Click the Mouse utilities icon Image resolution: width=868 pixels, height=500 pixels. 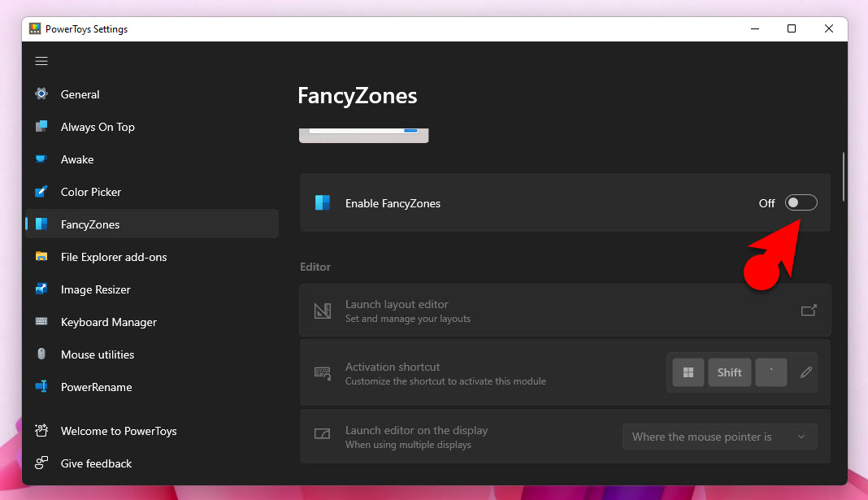point(41,354)
